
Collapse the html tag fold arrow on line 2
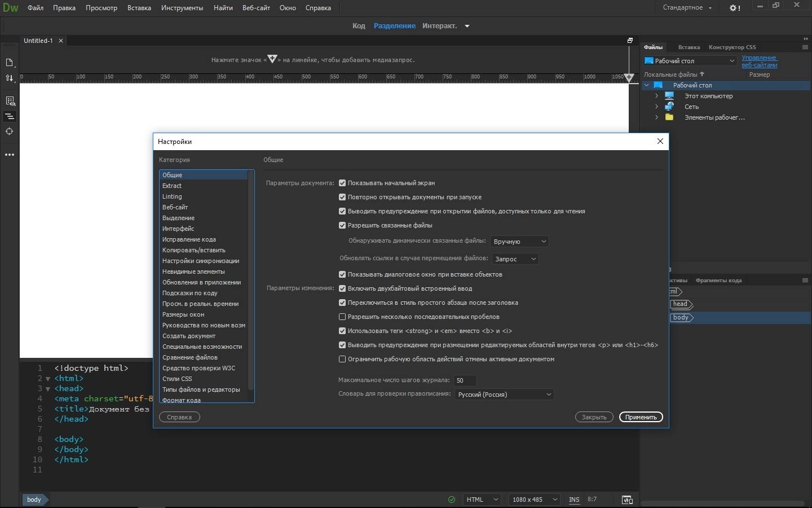point(48,379)
